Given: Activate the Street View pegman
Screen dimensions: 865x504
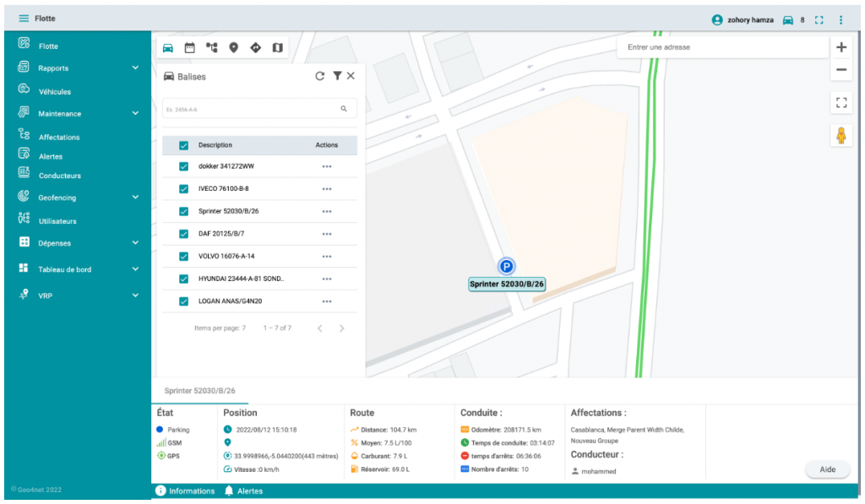Looking at the screenshot, I should 841,136.
